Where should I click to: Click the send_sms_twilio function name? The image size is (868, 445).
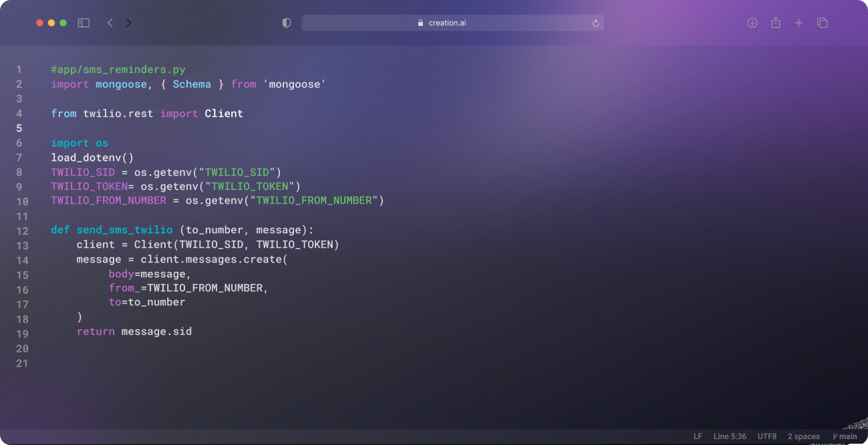tap(124, 231)
